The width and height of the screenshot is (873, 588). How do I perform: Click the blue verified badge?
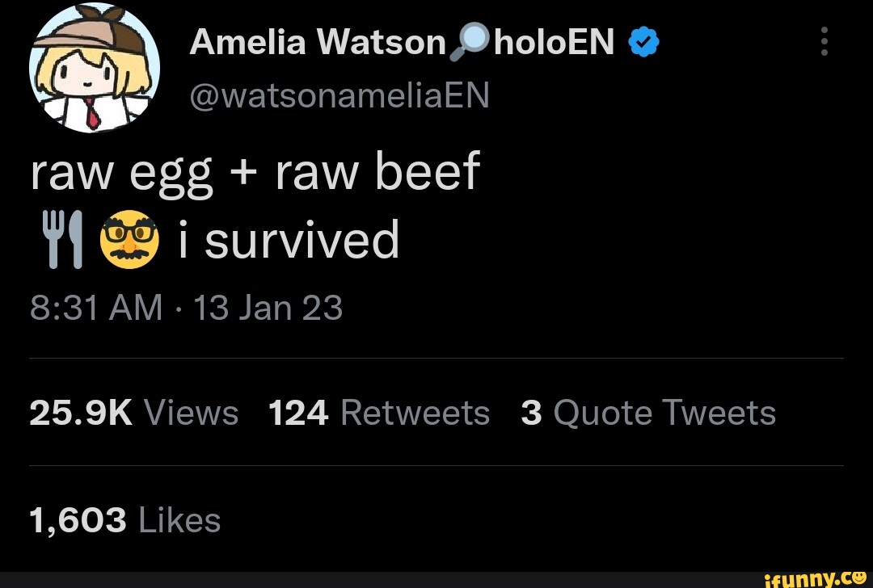point(643,41)
